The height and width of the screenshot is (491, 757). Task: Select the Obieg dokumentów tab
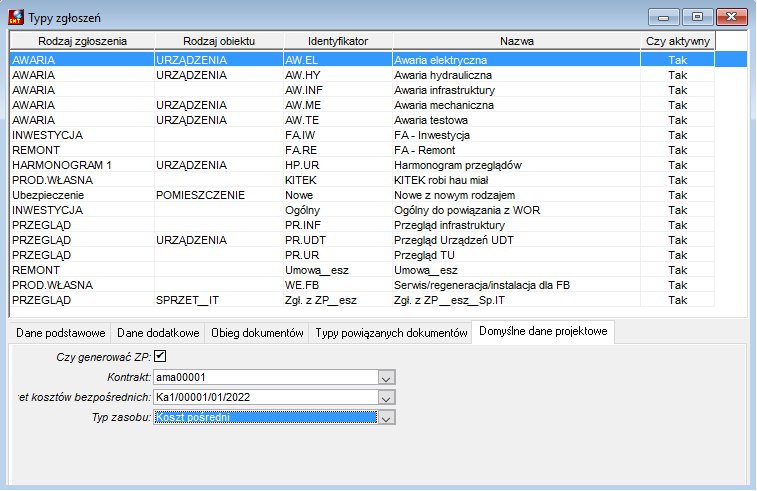coord(257,333)
